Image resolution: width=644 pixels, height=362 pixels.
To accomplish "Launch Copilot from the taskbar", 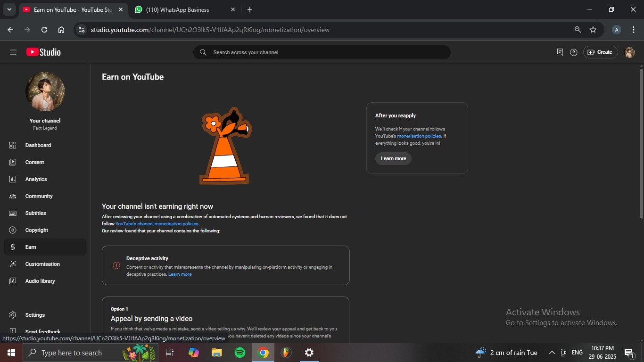I will (x=194, y=353).
